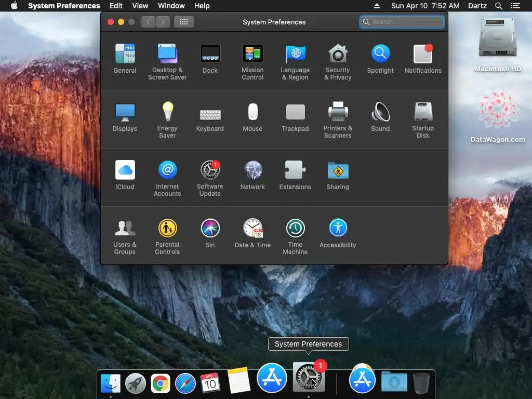Open Safari from the Dock

pos(185,383)
